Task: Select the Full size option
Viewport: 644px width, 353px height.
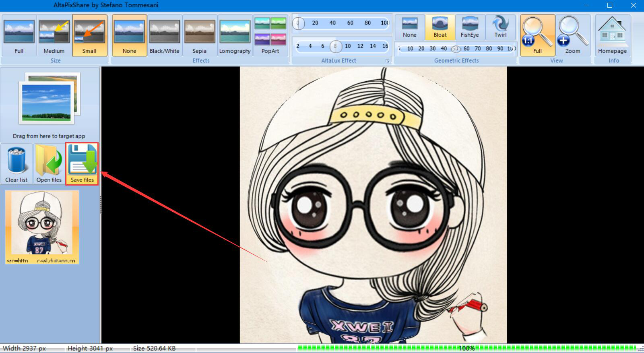Action: coord(19,35)
